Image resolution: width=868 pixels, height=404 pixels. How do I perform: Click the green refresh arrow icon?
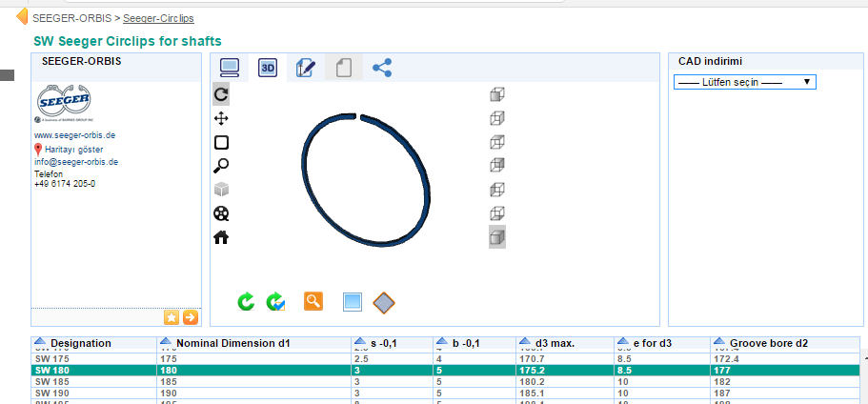pos(246,302)
